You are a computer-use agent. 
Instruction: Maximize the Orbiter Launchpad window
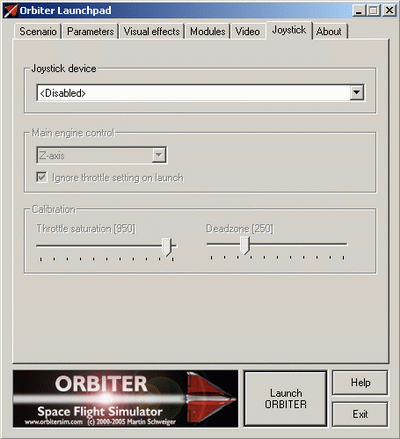(x=373, y=11)
